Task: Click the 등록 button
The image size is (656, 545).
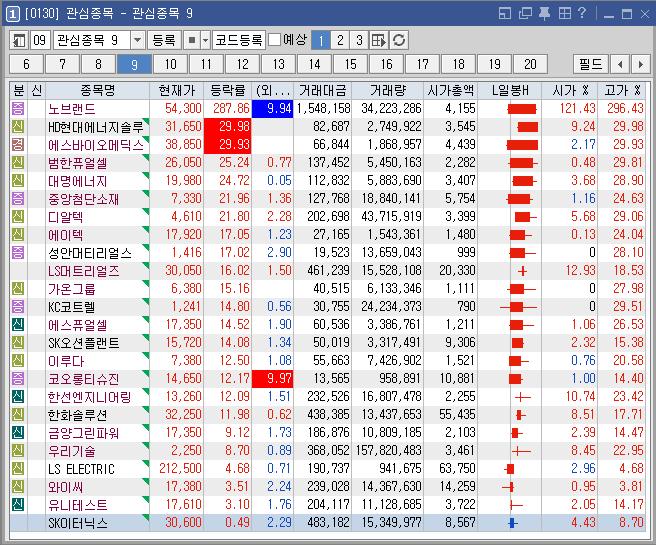Action: pos(164,41)
